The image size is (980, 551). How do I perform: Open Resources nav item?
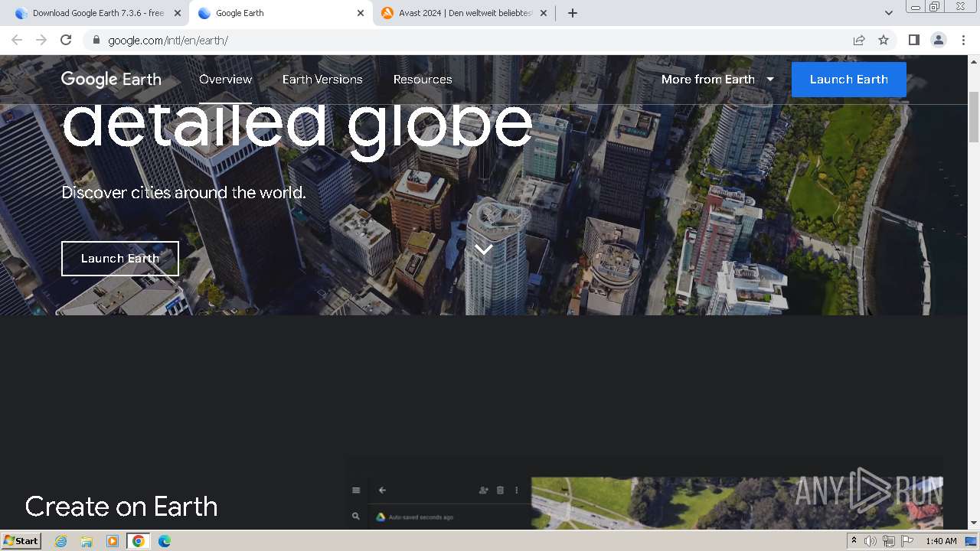[x=423, y=79]
